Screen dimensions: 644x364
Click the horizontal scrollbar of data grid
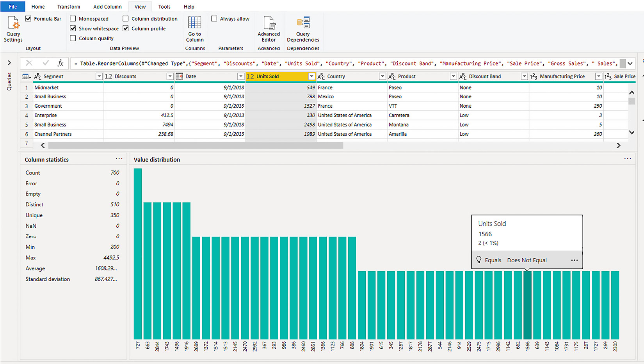coord(195,146)
